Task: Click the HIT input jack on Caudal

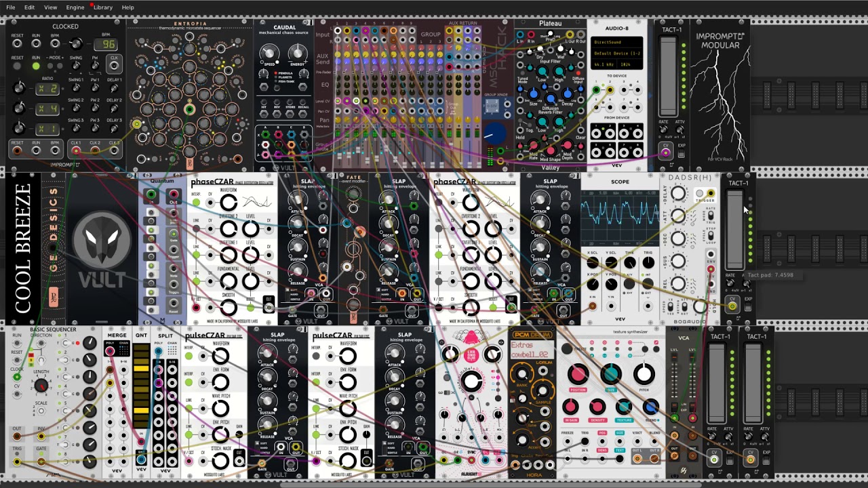Action: [x=264, y=114]
